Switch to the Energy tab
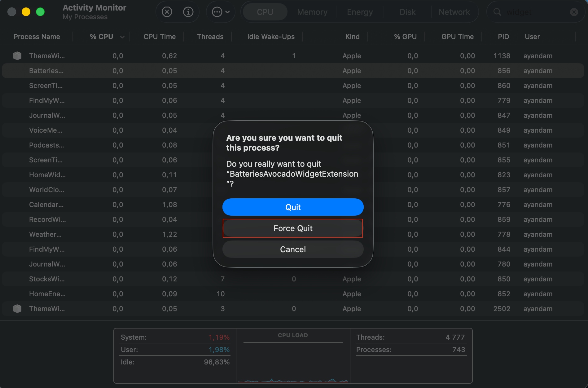This screenshot has width=588, height=388. point(360,12)
